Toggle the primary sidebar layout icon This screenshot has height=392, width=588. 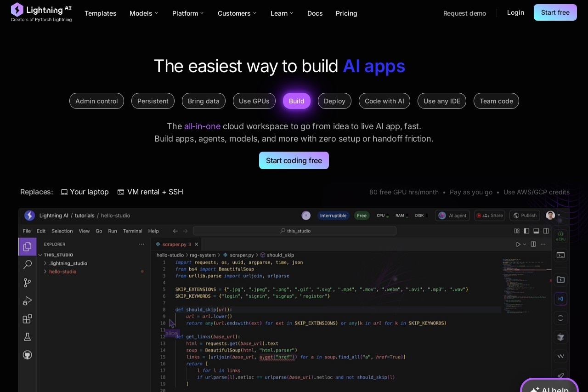point(526,231)
